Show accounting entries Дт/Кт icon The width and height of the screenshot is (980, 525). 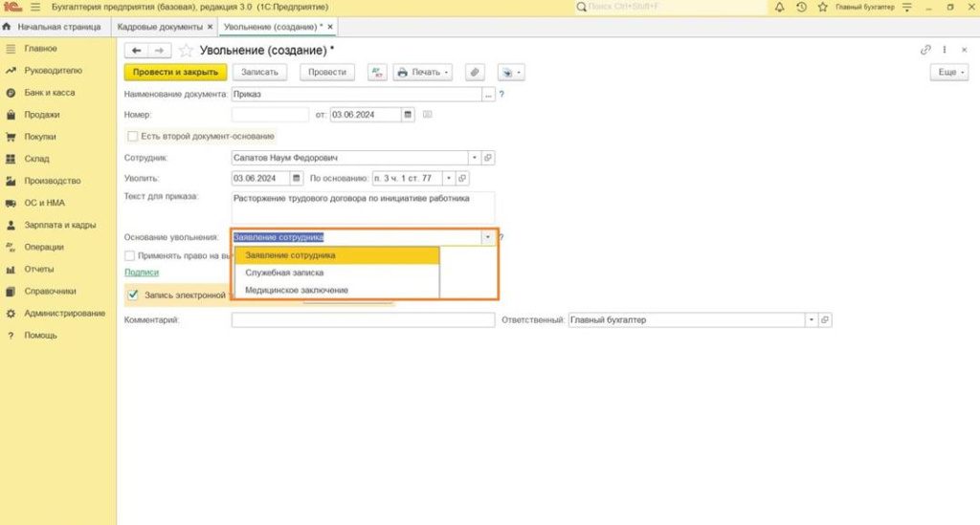376,73
